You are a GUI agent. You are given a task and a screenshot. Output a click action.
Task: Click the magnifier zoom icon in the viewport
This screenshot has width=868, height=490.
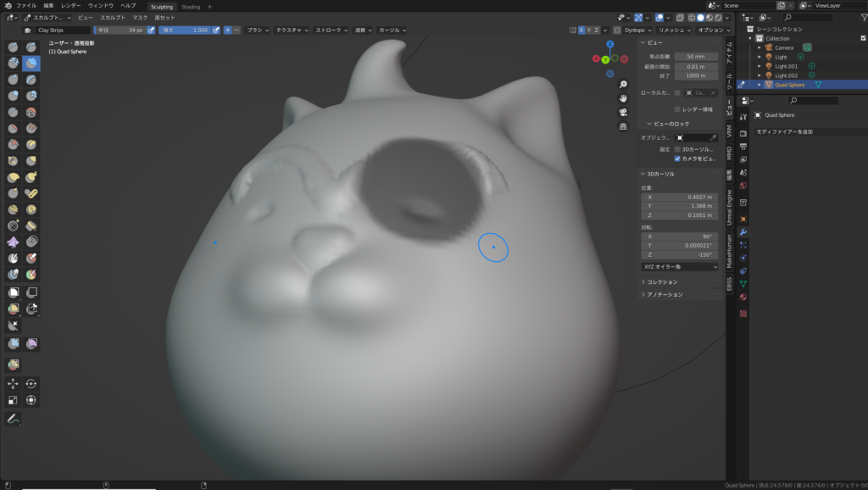[624, 84]
